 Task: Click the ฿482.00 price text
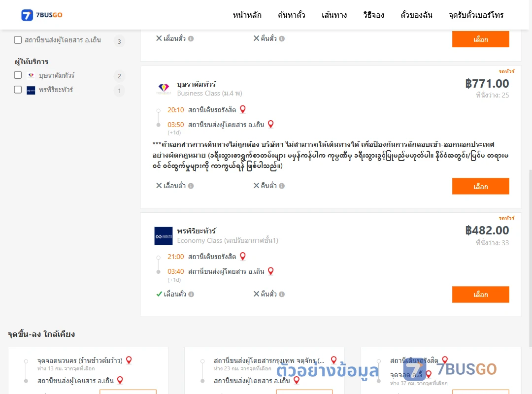click(487, 230)
